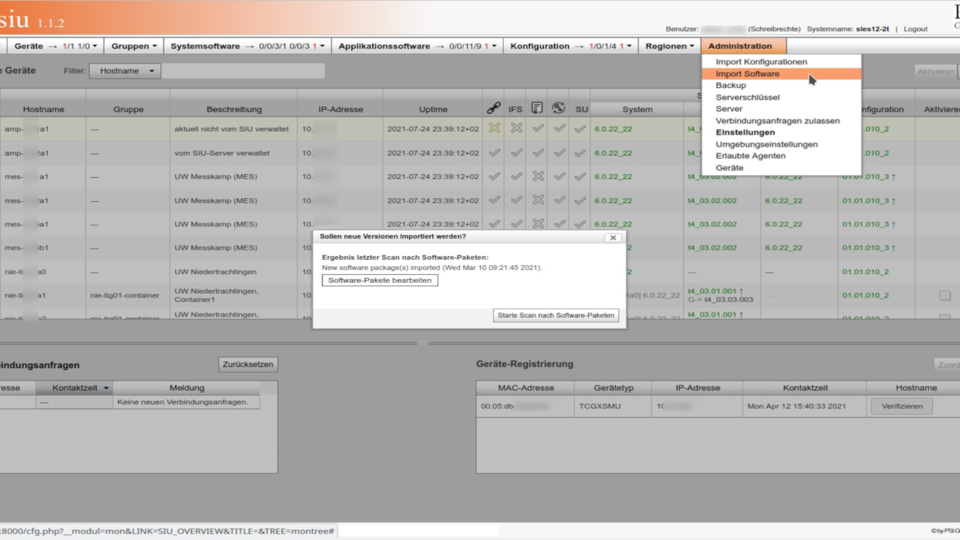Choose Backup in the Administration menu
960x540 pixels.
(x=731, y=86)
